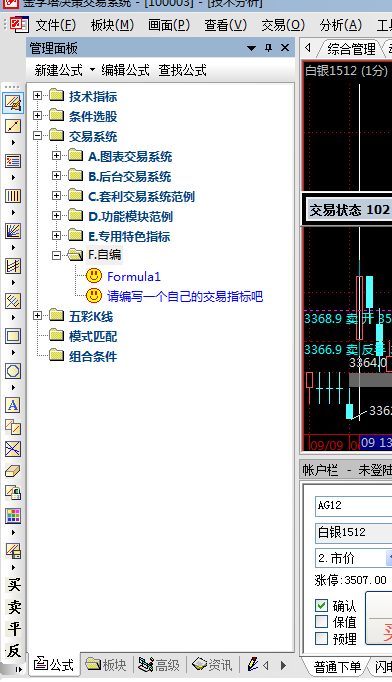Select the Formula1 smiley icon
392x682 pixels.
tap(94, 276)
